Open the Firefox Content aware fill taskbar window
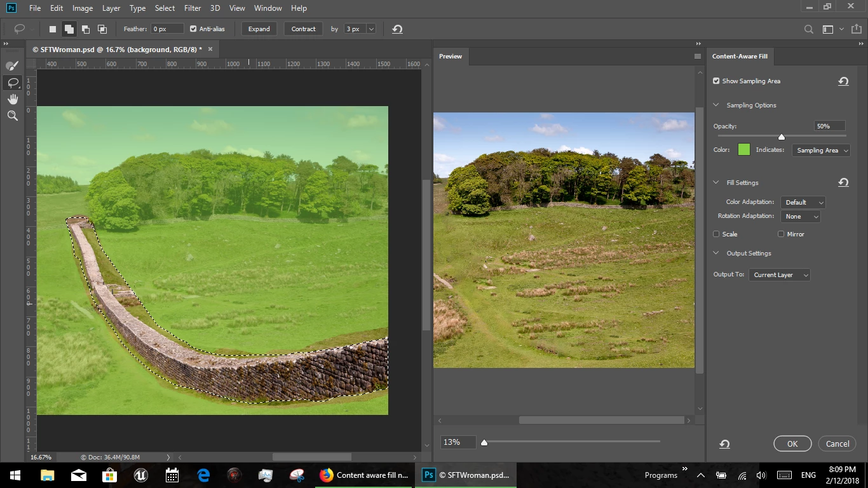Image resolution: width=868 pixels, height=488 pixels. (364, 475)
